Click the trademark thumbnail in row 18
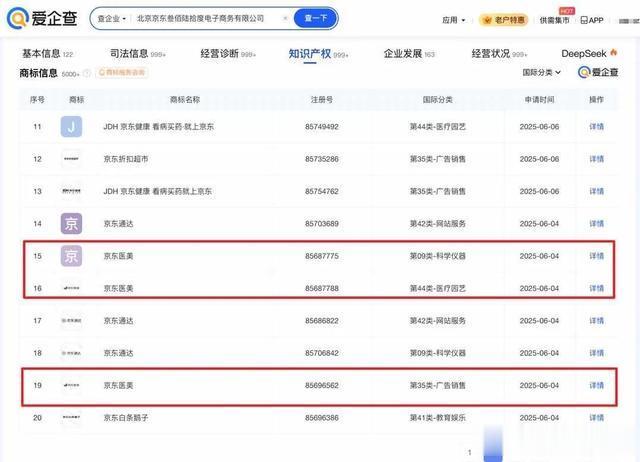Screen dimensions: 640x462 pos(71,353)
